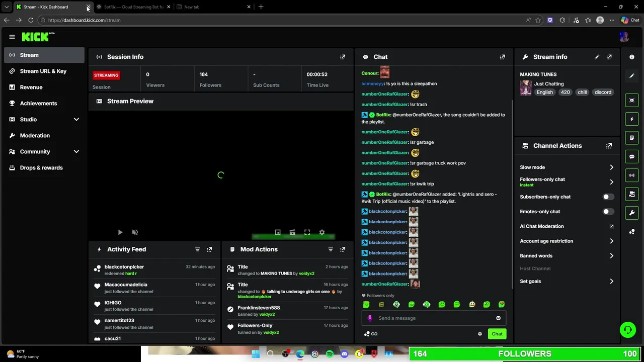Toggle the session info broadcast widget icon

tap(632, 175)
